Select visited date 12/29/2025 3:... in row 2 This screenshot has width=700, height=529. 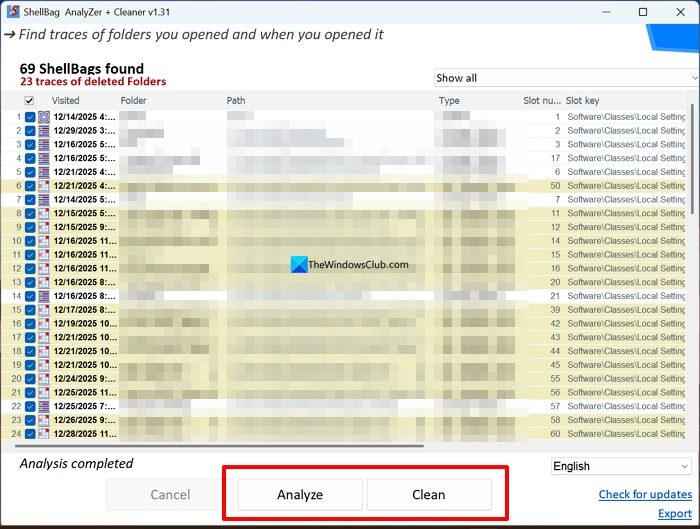pos(84,131)
